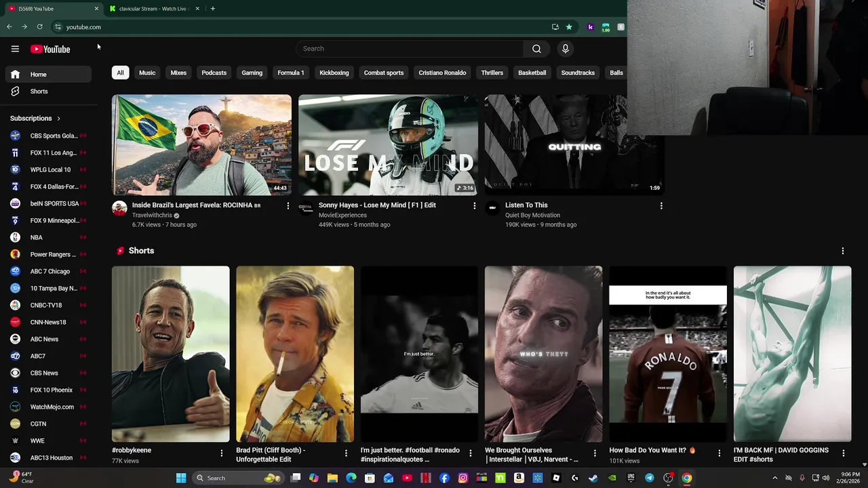Expand the Subscriptions section arrow
The height and width of the screenshot is (488, 868).
[x=58, y=119]
